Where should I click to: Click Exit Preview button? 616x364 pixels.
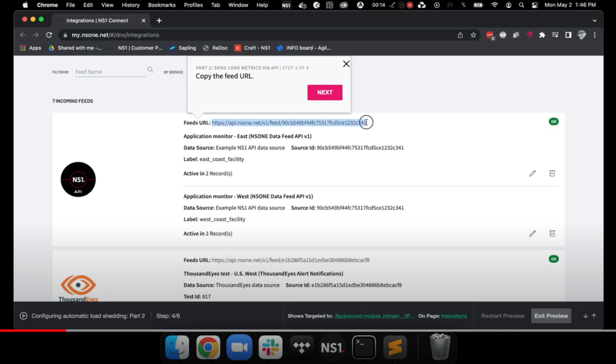click(551, 316)
